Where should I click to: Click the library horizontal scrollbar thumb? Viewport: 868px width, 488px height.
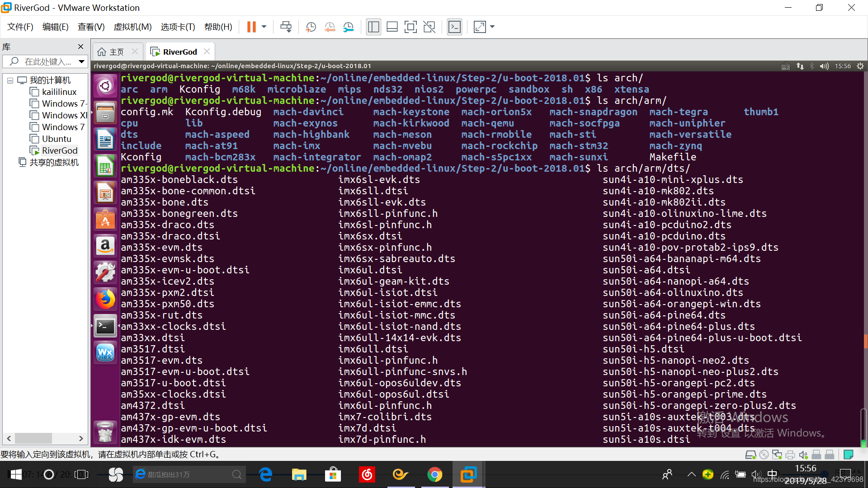pyautogui.click(x=33, y=438)
